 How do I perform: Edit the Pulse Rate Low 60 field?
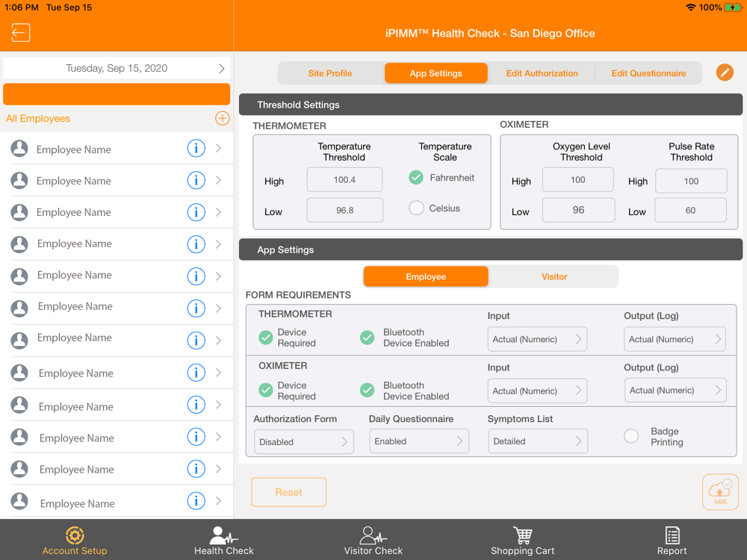[x=690, y=211]
